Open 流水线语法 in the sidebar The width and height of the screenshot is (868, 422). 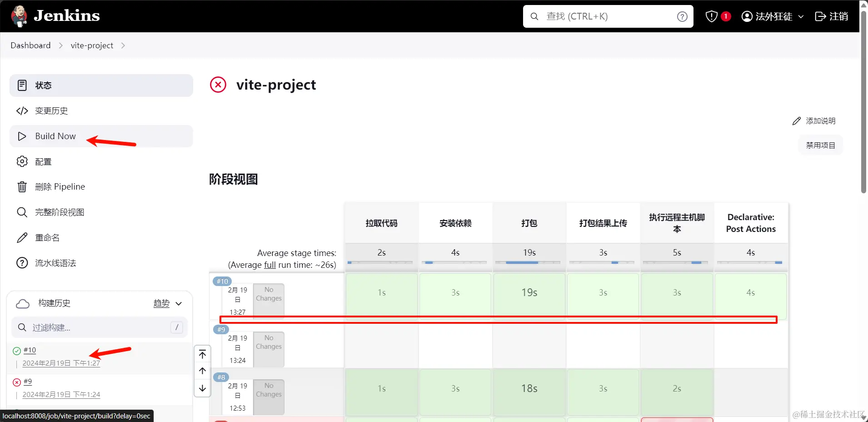pos(101,263)
